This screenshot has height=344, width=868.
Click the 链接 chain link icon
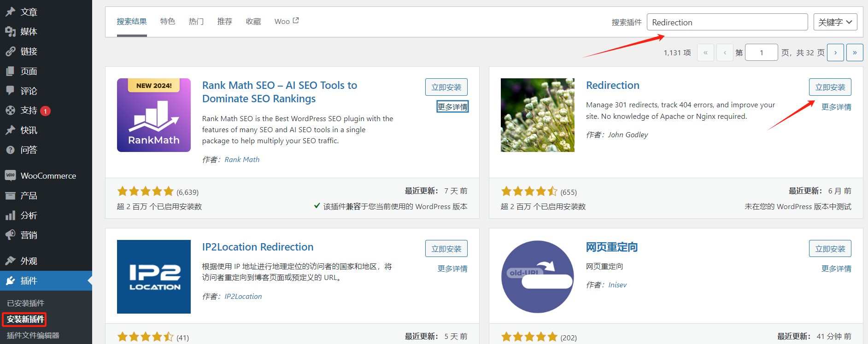point(10,52)
